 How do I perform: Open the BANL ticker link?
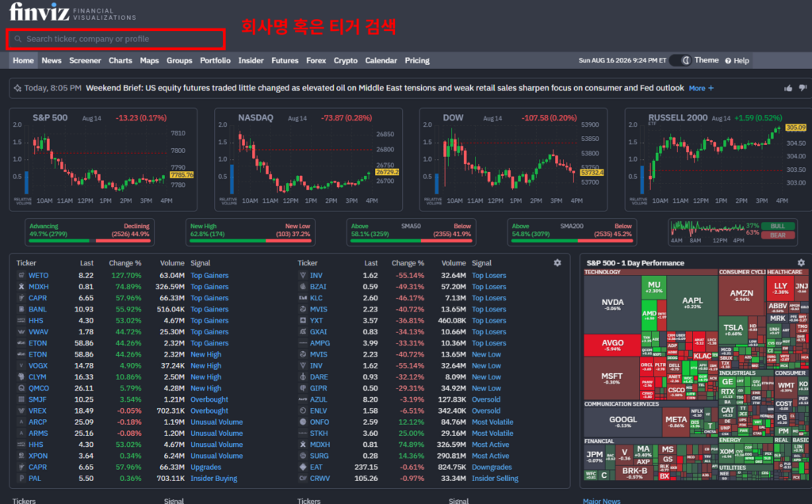pyautogui.click(x=38, y=309)
